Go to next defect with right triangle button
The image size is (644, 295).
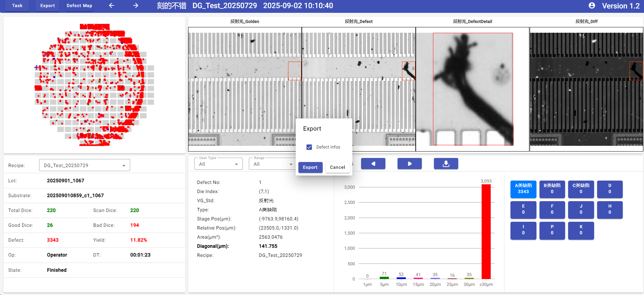(410, 164)
